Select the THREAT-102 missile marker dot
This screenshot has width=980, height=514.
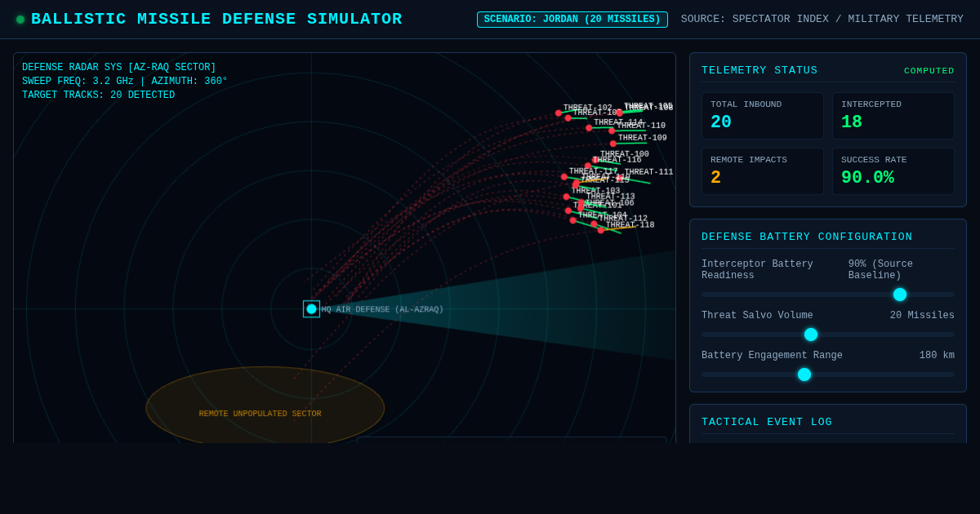coord(559,113)
